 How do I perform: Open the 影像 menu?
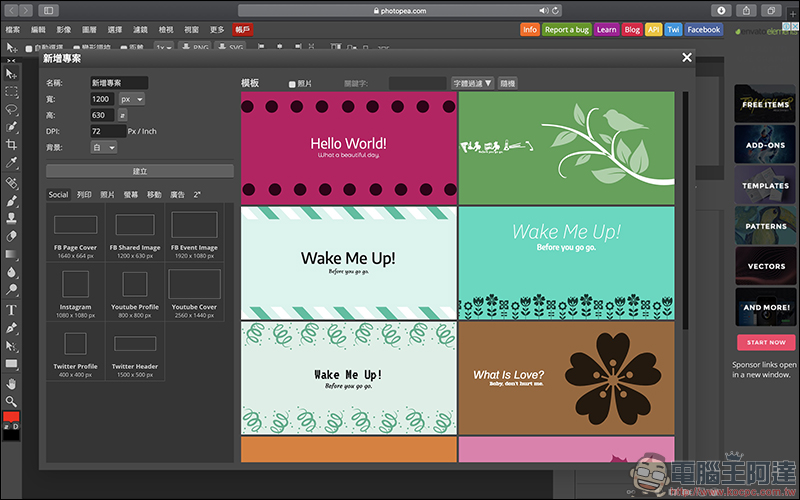pyautogui.click(x=64, y=30)
